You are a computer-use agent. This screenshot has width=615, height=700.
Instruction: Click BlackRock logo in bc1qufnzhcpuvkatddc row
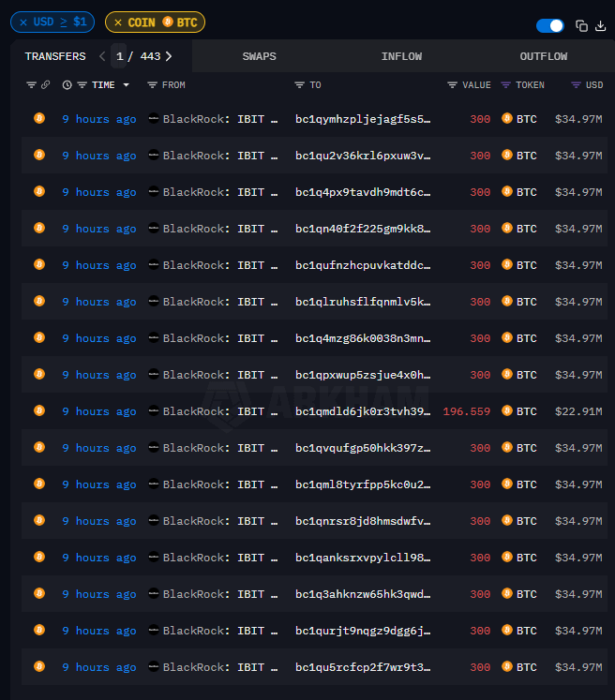coord(154,264)
